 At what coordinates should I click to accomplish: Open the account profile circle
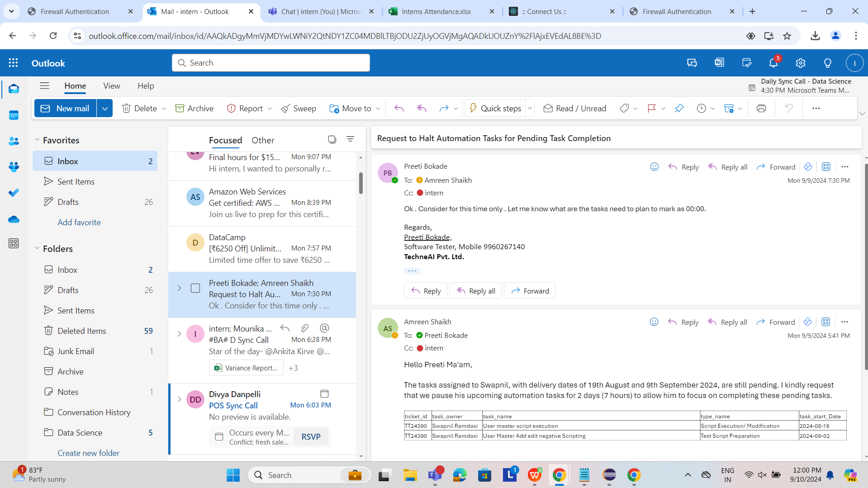pos(854,63)
